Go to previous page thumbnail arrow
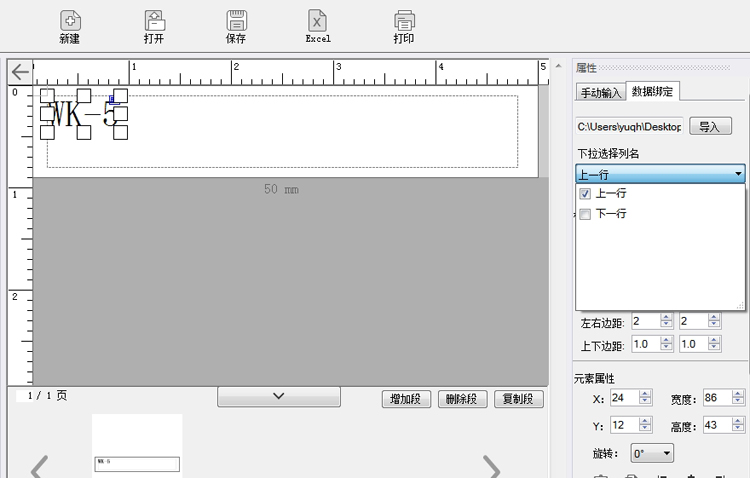Screen dimensions: 750x478 [x=40, y=466]
